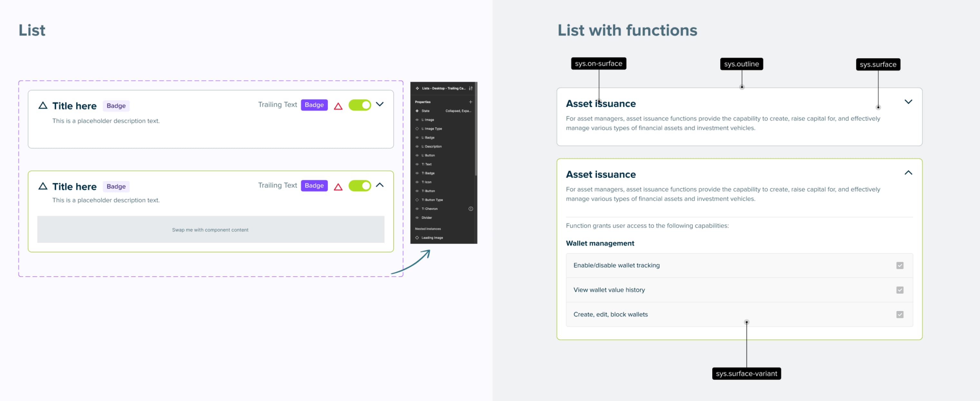Click the diamond icon beside Leading Image
This screenshot has height=401, width=980.
coord(417,238)
